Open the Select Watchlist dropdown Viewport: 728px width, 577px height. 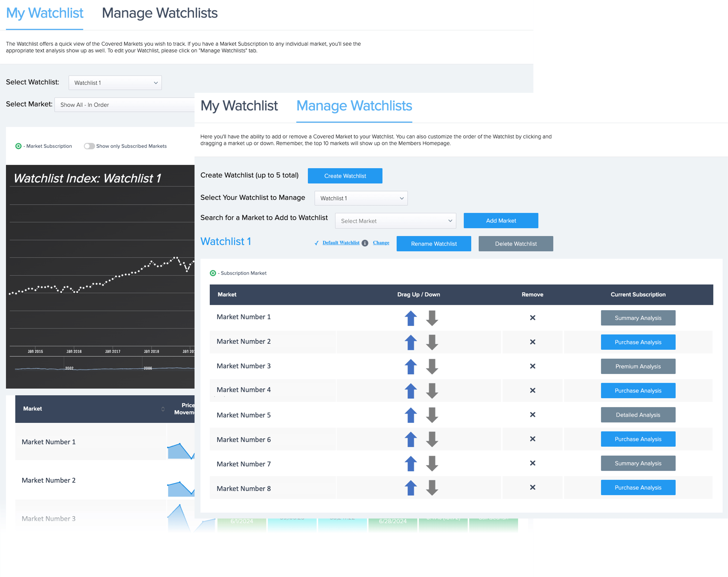(x=115, y=82)
